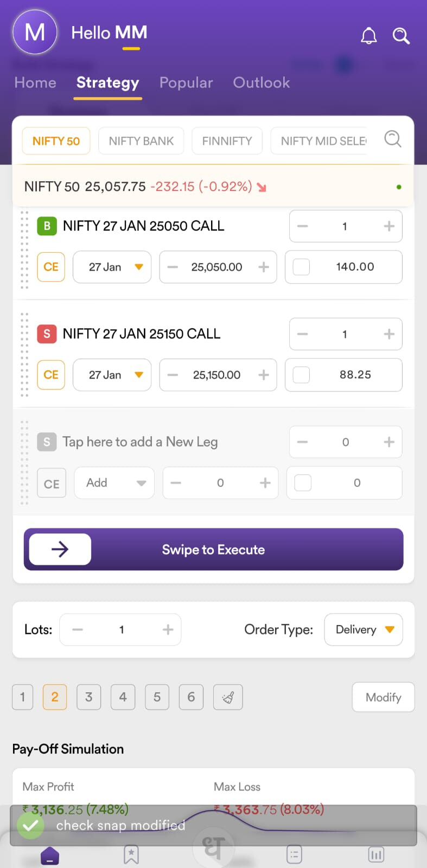This screenshot has height=868, width=427.
Task: Select the NIFTY BANK index tab
Action: click(x=141, y=141)
